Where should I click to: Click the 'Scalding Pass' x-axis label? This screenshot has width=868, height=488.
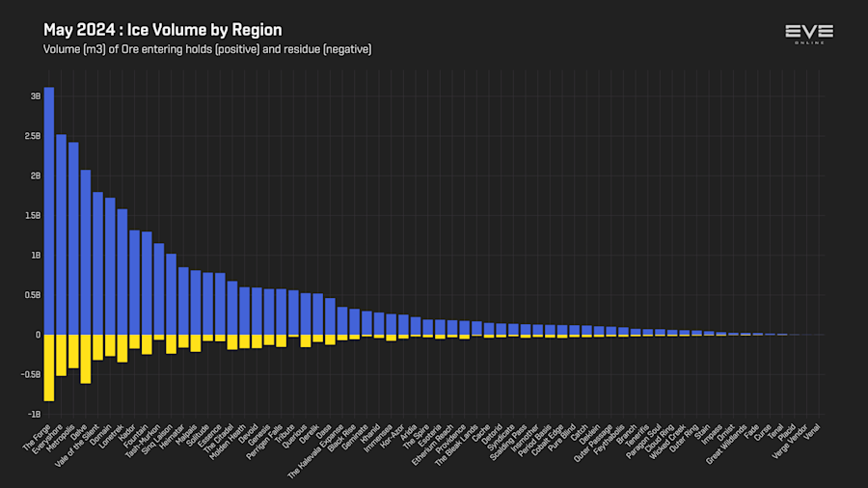[x=508, y=442]
